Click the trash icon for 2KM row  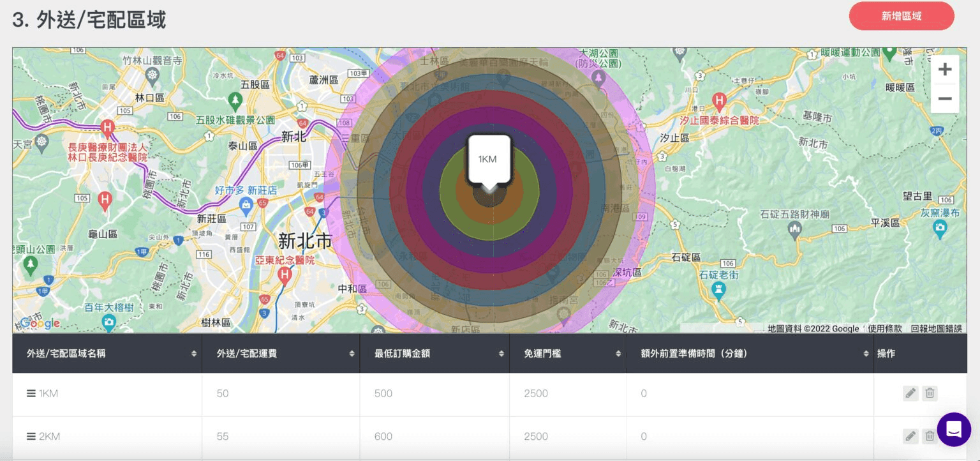point(930,437)
